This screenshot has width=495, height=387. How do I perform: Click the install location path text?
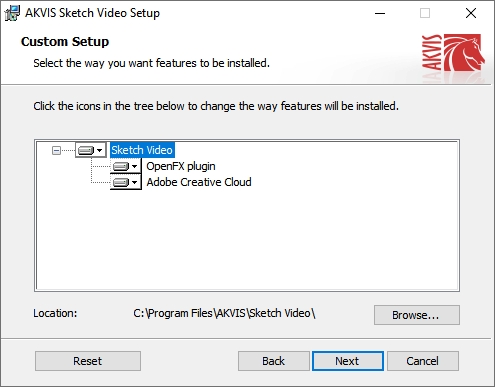[224, 313]
